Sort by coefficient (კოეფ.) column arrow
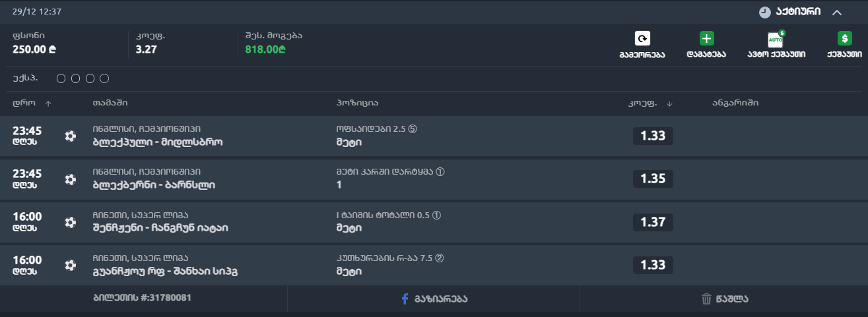This screenshot has height=317, width=868. click(x=669, y=103)
